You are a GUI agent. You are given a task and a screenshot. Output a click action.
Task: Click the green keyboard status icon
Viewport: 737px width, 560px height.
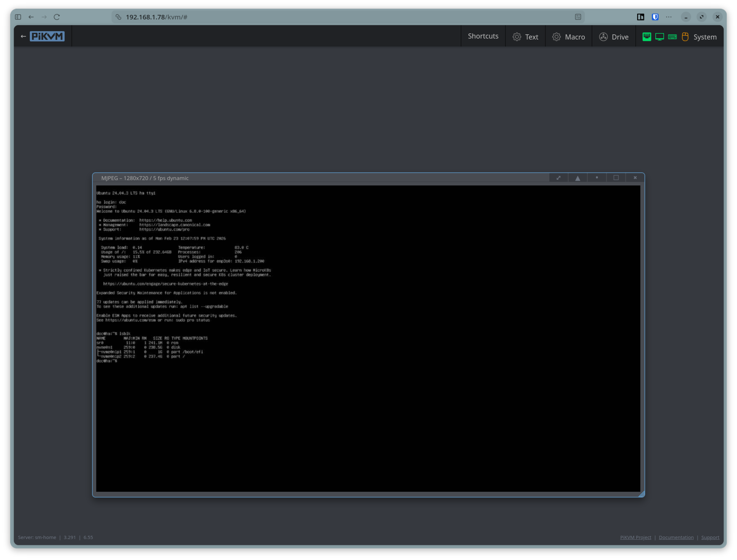672,37
